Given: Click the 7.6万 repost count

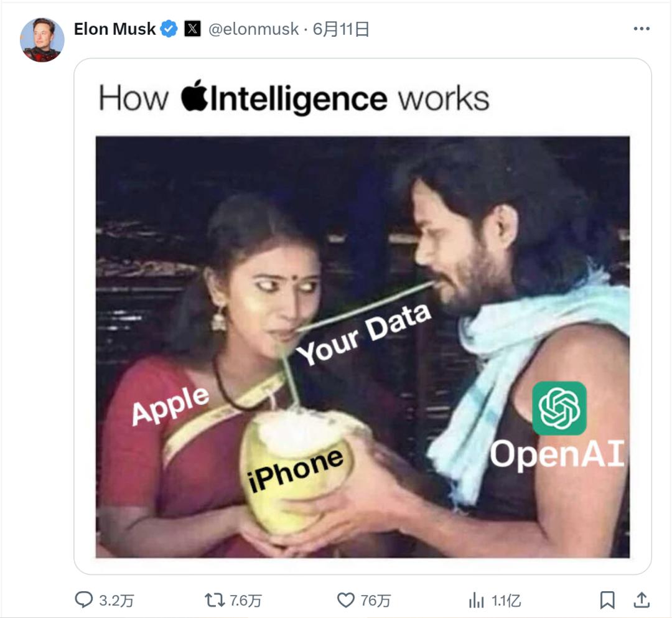Looking at the screenshot, I should (245, 601).
